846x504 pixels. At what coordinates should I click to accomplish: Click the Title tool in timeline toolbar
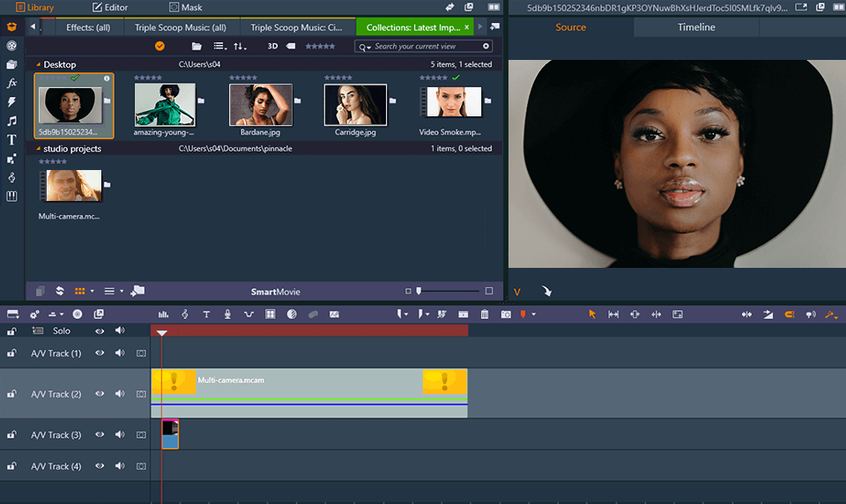click(206, 315)
